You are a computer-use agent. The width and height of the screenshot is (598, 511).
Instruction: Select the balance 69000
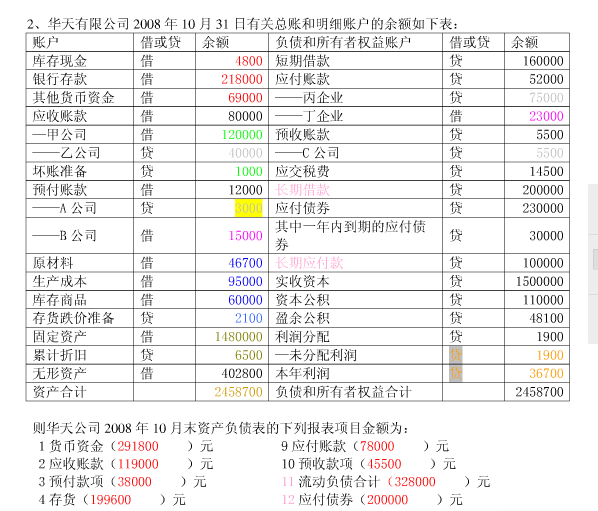(x=245, y=98)
